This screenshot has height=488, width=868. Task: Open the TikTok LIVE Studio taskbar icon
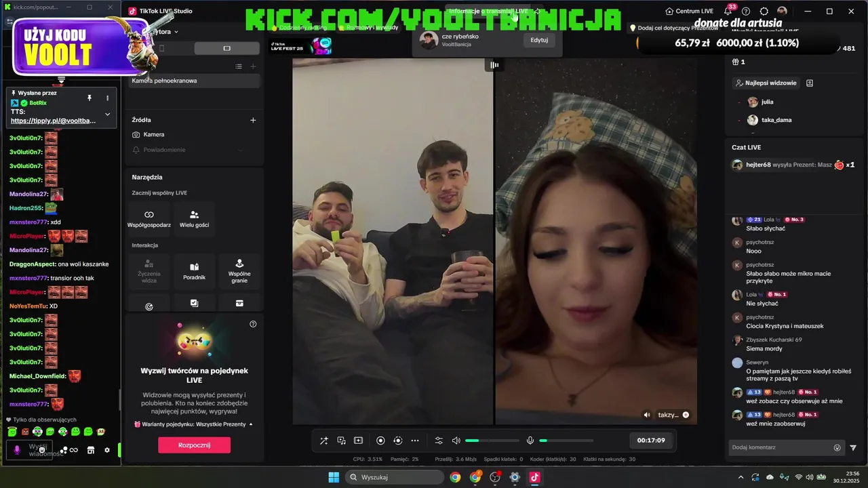coord(534,477)
